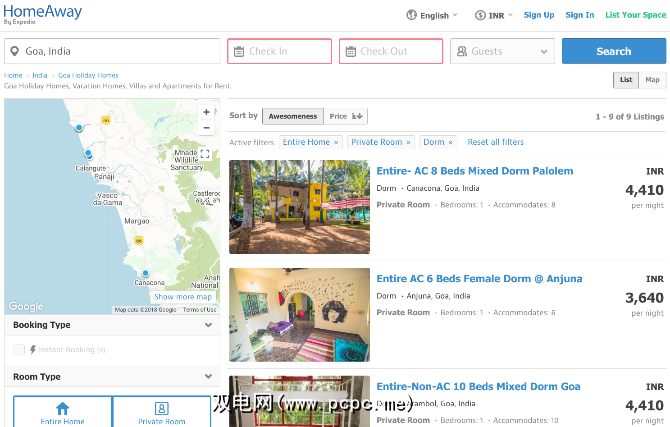This screenshot has width=670, height=427.
Task: Switch to List view
Action: click(626, 80)
